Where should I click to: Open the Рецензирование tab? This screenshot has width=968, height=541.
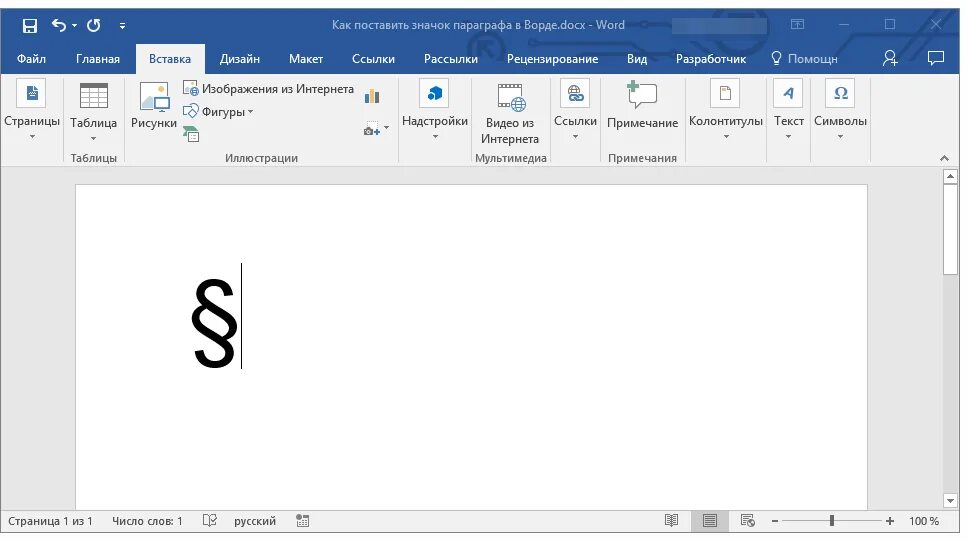click(x=552, y=59)
